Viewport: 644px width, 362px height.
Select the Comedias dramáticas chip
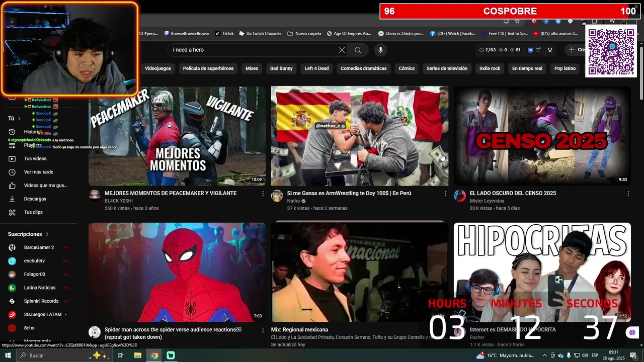364,68
